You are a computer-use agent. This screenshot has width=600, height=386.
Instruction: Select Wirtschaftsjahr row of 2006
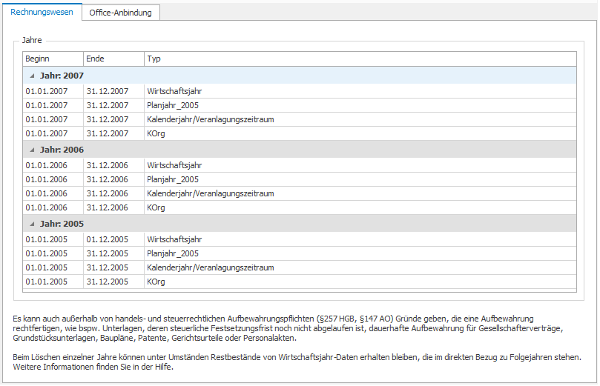tap(299, 165)
